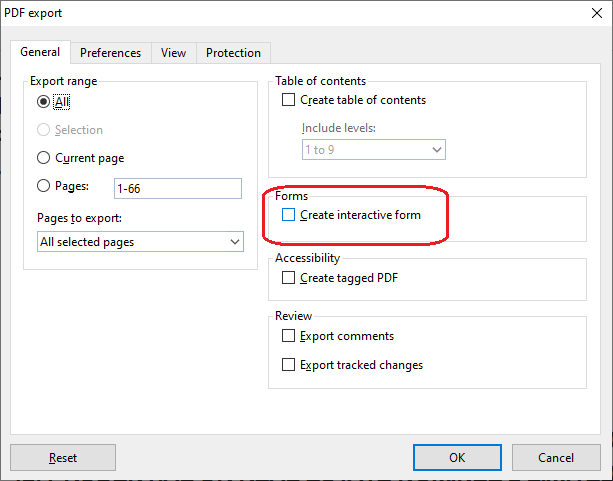
Task: Switch to the Preferences tab
Action: click(x=110, y=53)
